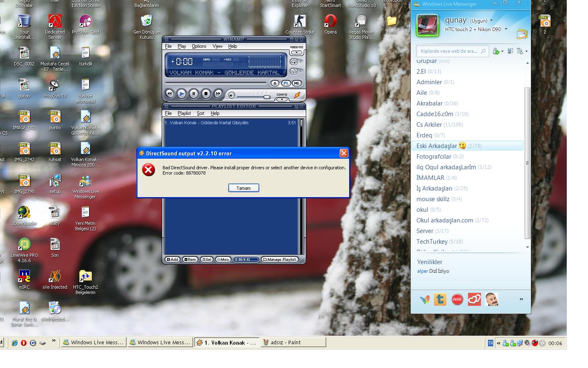
Task: Click Manage Playlist button
Action: click(x=280, y=259)
